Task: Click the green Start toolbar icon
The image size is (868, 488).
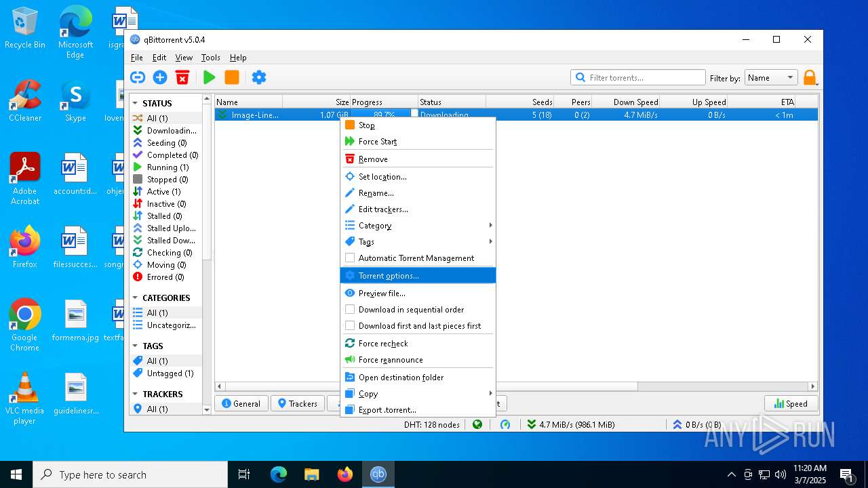Action: point(210,77)
